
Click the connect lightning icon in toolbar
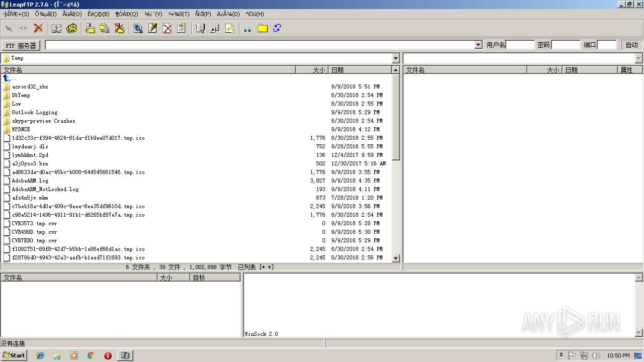(9, 28)
